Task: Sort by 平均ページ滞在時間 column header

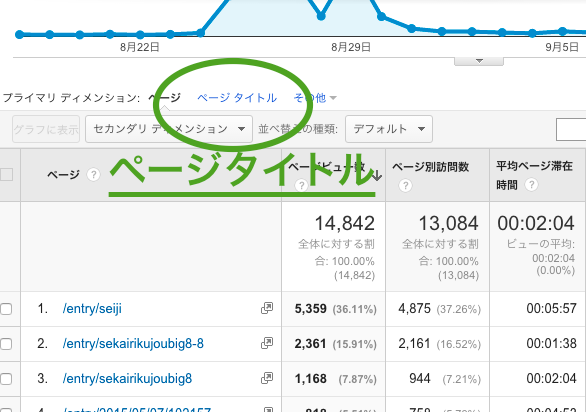Action: tap(534, 175)
